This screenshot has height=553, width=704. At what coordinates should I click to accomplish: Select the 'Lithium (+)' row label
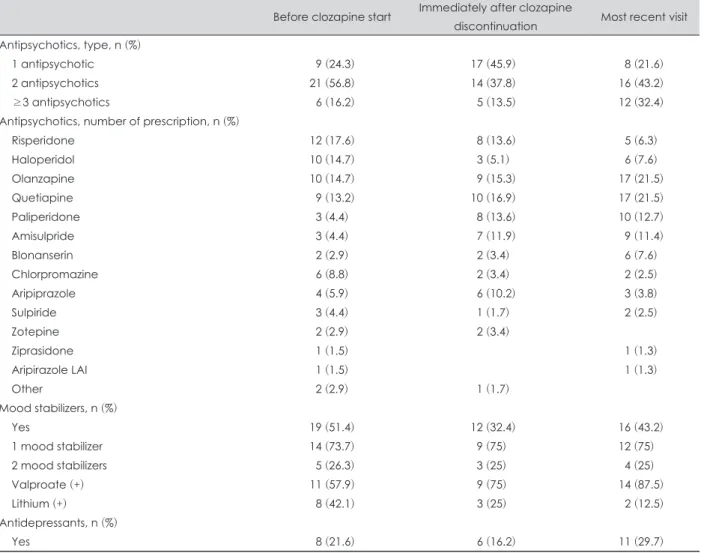pos(39,504)
